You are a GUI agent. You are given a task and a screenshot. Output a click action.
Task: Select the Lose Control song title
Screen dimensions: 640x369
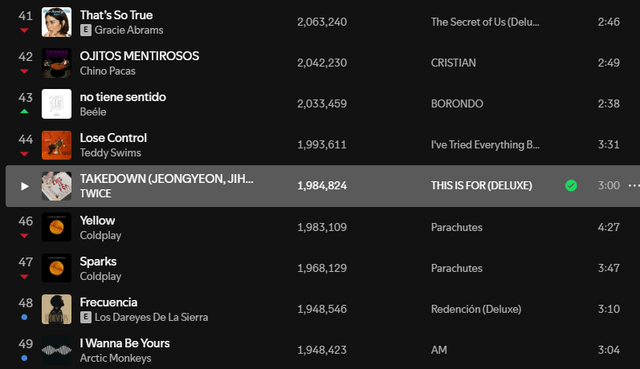[x=113, y=138]
